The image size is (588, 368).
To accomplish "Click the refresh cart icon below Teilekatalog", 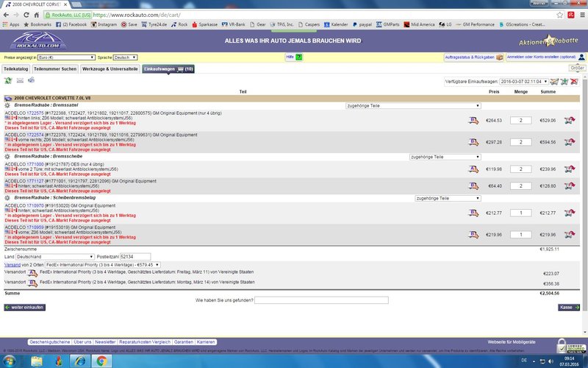I will (8, 80).
